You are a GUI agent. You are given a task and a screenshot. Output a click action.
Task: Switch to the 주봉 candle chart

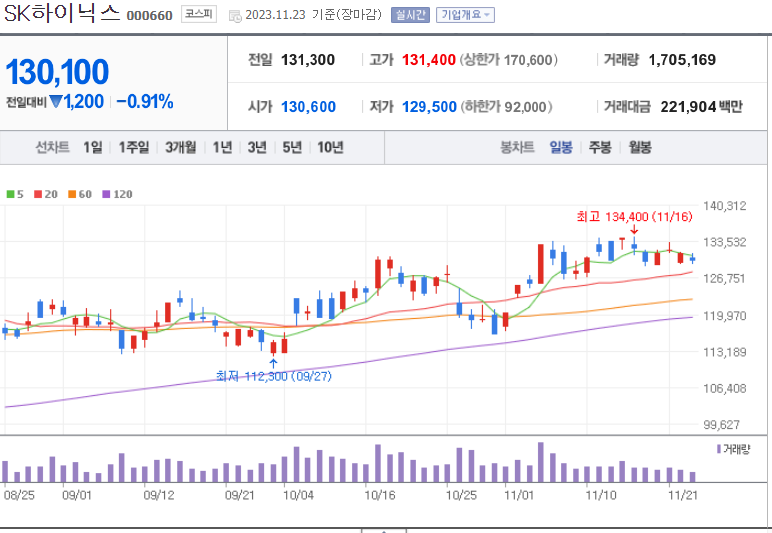[600, 147]
